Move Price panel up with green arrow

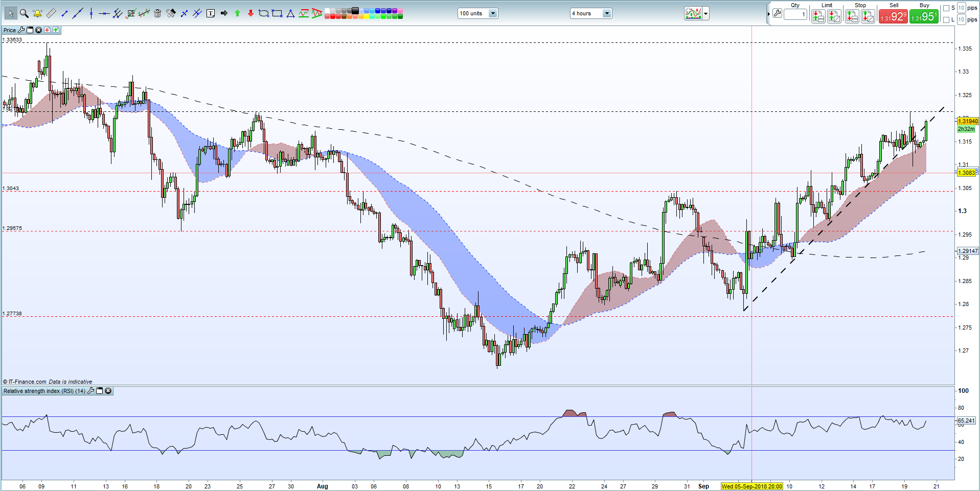[56, 30]
